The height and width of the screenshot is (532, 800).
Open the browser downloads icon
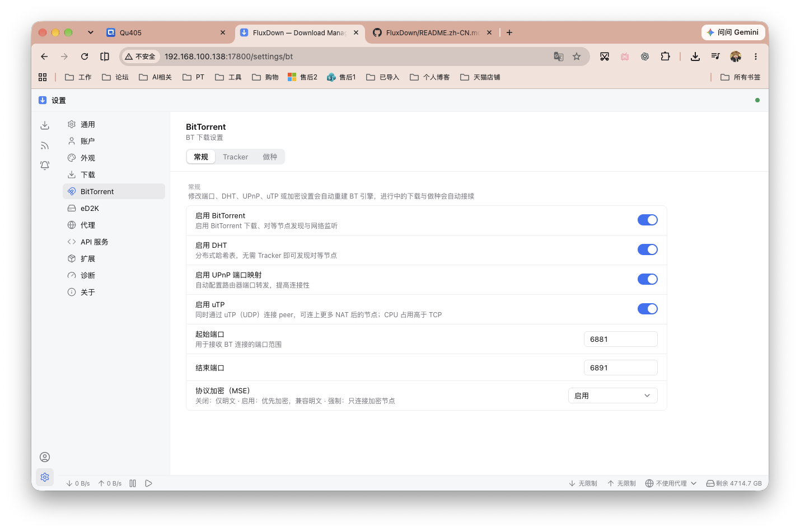(x=695, y=57)
